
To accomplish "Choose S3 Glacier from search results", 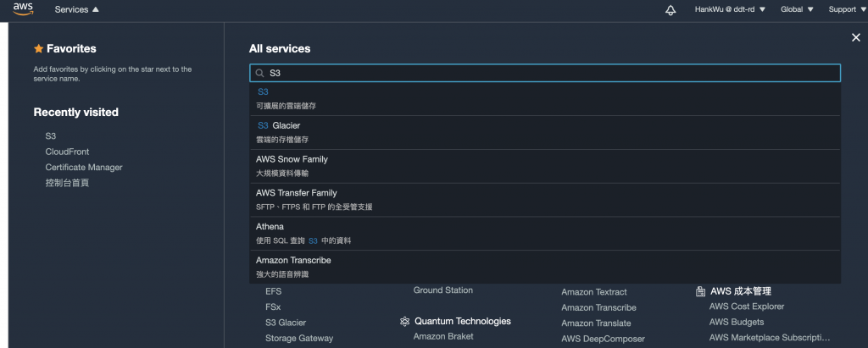I will tap(545, 132).
